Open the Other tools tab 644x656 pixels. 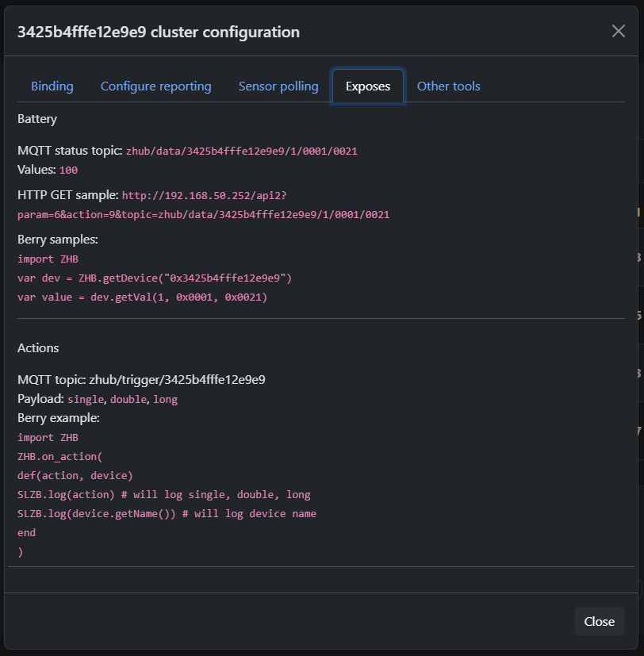click(x=448, y=86)
